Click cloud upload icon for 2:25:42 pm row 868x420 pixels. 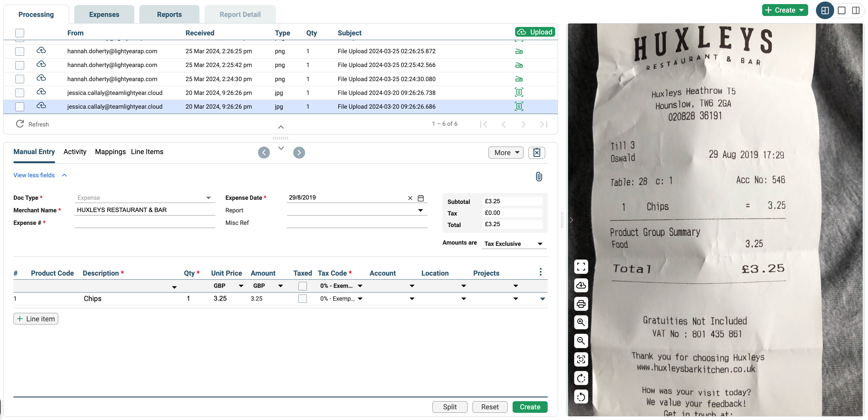click(41, 65)
